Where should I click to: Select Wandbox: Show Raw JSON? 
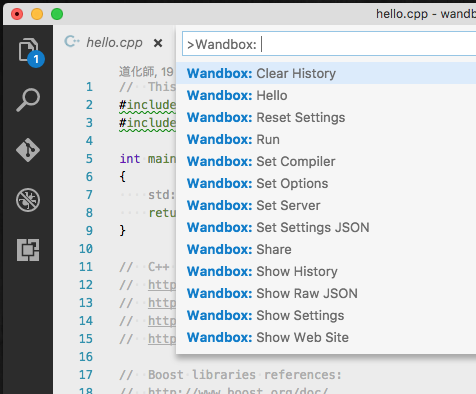point(326,293)
